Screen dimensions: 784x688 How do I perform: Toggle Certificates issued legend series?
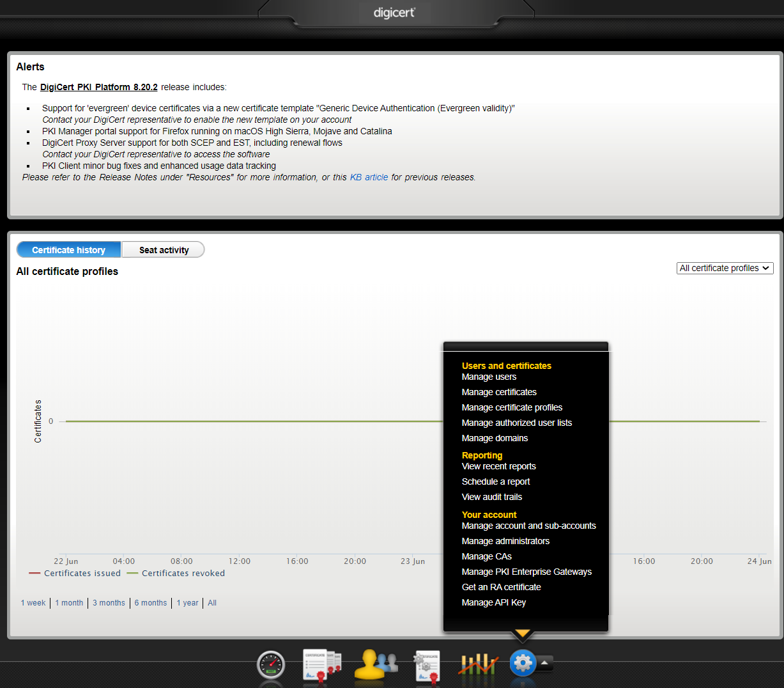(75, 573)
